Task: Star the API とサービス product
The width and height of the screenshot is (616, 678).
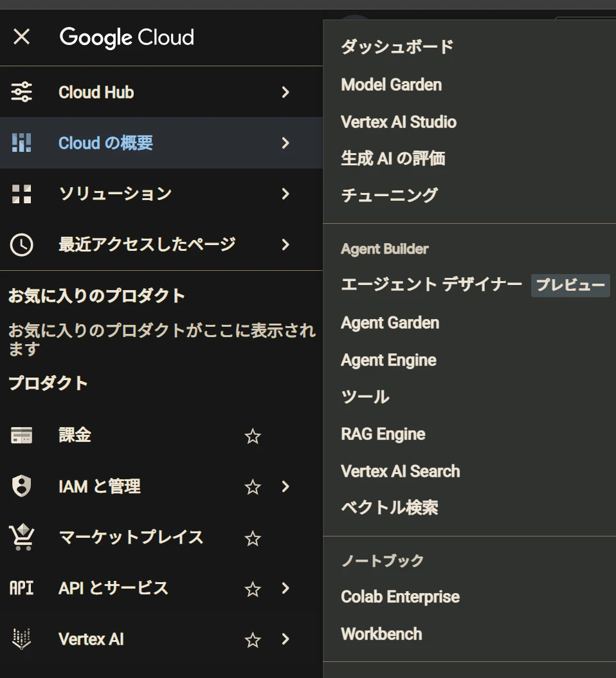Action: pos(253,589)
